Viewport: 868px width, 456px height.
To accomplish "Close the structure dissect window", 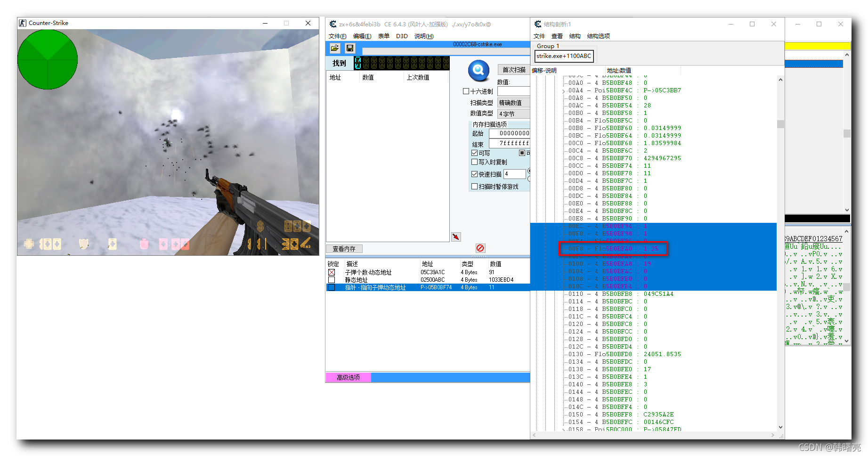I will click(x=774, y=24).
